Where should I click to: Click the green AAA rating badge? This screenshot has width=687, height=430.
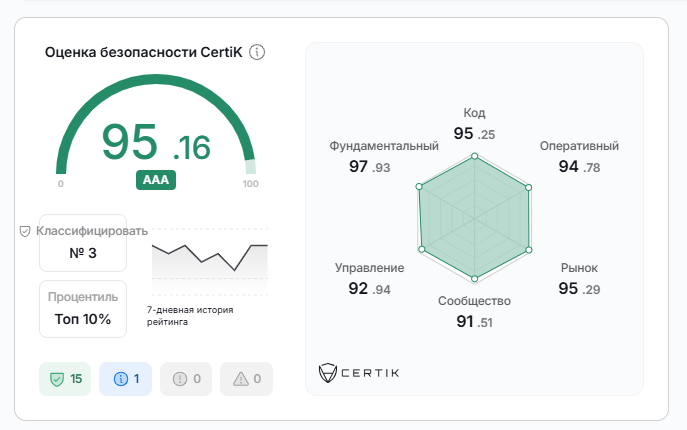coord(157,180)
